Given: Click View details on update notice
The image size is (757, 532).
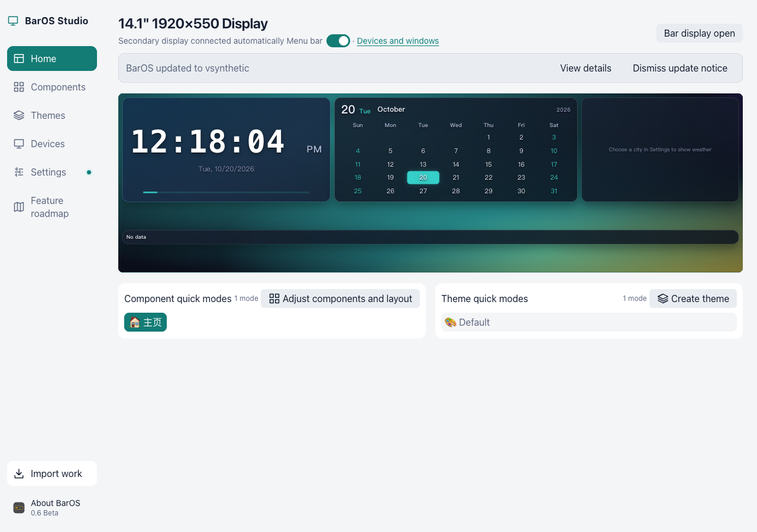Looking at the screenshot, I should tap(585, 68).
